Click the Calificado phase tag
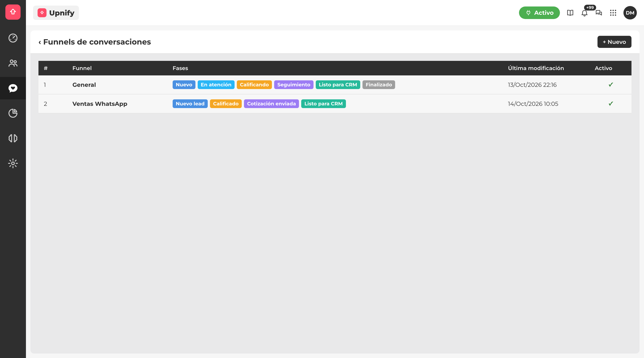Image resolution: width=644 pixels, height=358 pixels. pos(225,104)
